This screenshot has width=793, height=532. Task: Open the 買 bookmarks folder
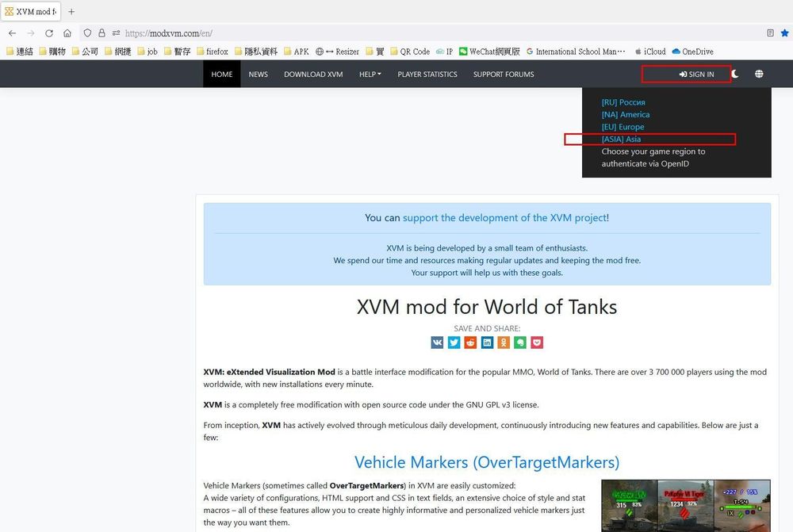(375, 52)
